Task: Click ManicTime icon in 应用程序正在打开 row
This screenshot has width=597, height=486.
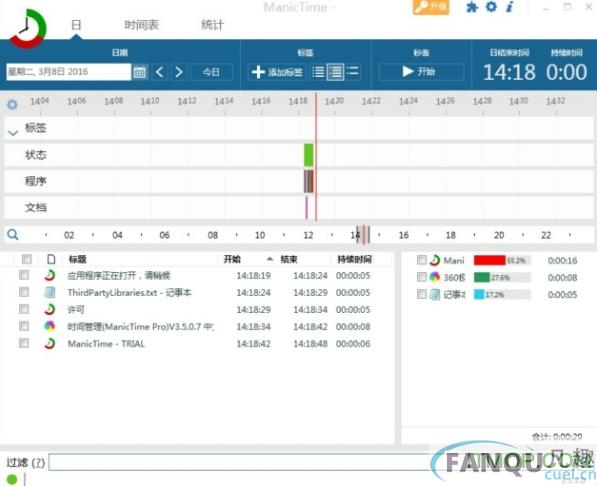Action: 49,275
